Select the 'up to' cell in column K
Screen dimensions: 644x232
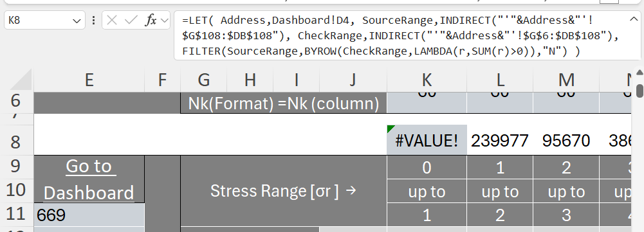click(427, 191)
